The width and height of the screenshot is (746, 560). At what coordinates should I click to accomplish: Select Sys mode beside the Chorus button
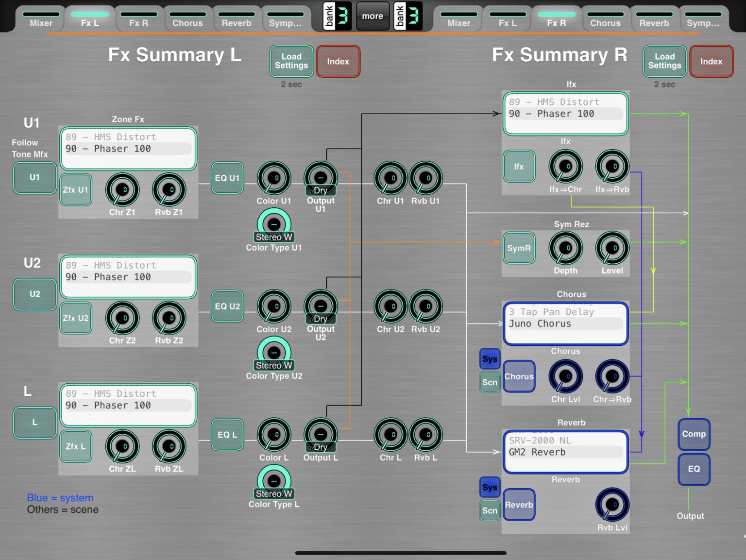tap(490, 359)
